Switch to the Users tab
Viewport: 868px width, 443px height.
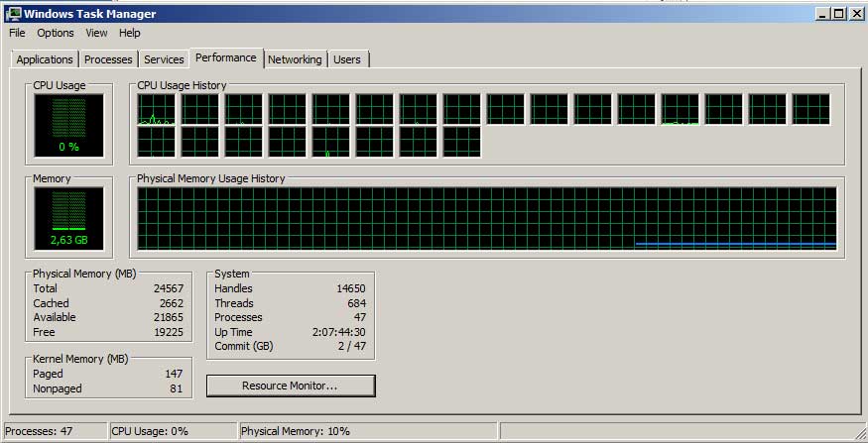[x=347, y=59]
